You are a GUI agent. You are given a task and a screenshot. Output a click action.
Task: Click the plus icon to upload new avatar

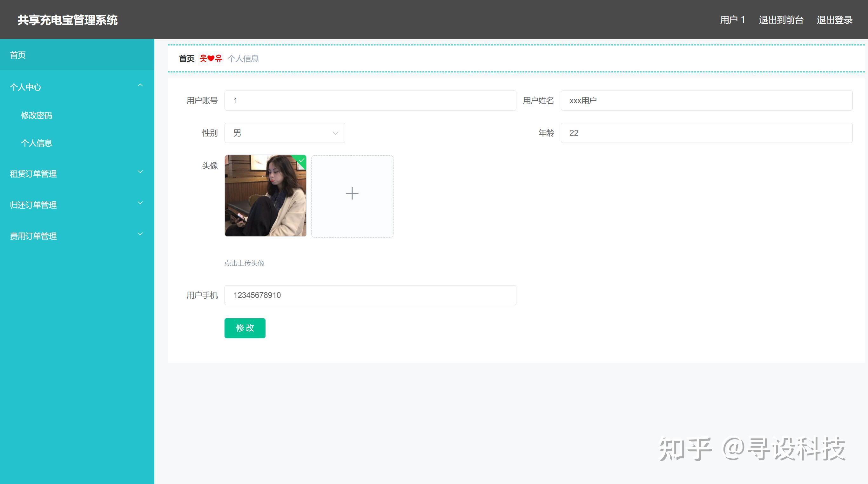pyautogui.click(x=352, y=193)
